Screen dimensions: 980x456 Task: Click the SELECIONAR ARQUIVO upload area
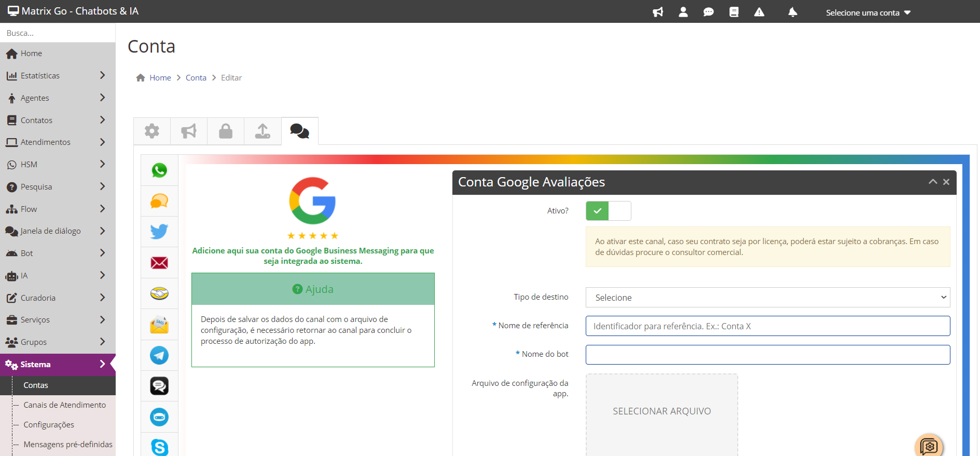661,411
